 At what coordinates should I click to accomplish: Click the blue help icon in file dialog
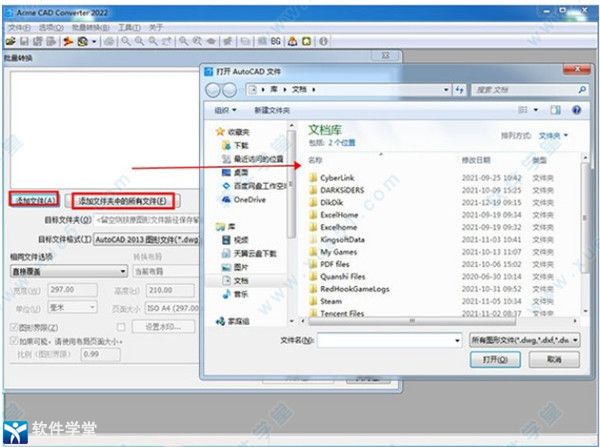[576, 110]
